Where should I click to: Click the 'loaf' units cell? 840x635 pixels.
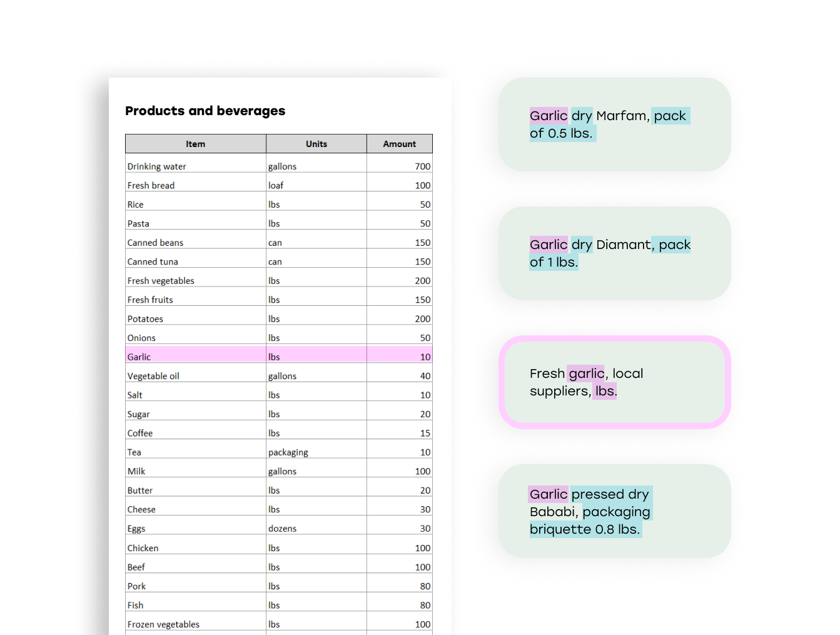pyautogui.click(x=316, y=183)
